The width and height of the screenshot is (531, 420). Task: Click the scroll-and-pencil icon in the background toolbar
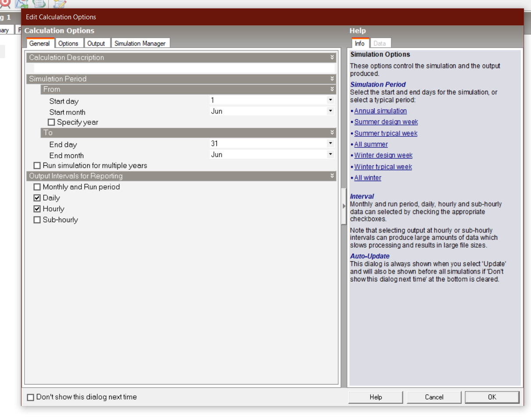(x=59, y=4)
